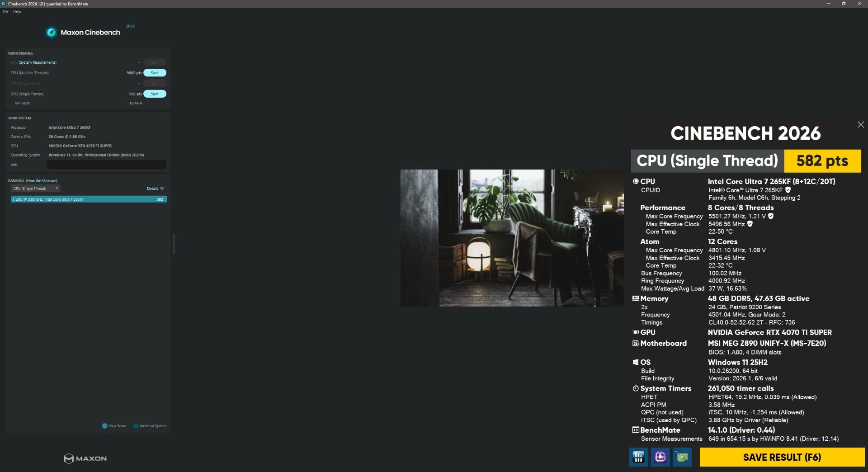Open the Help menu
Screen dimensions: 868x472
(x=17, y=11)
